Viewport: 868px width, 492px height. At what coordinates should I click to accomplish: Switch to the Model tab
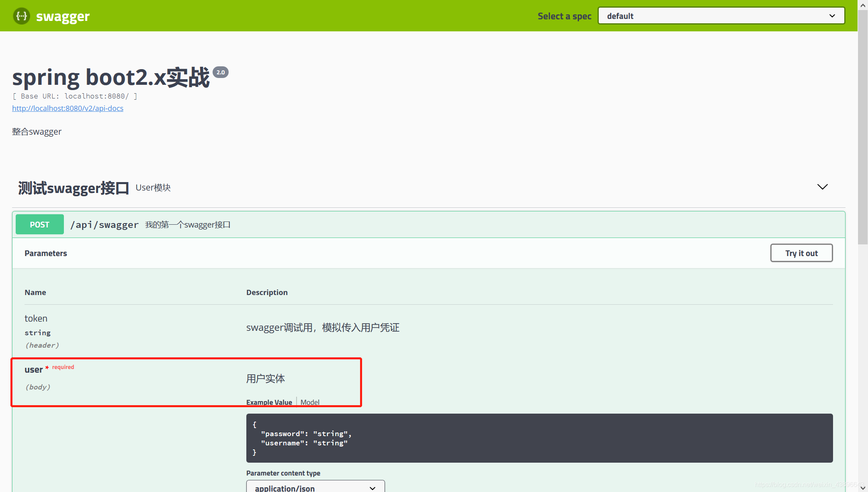pyautogui.click(x=310, y=402)
